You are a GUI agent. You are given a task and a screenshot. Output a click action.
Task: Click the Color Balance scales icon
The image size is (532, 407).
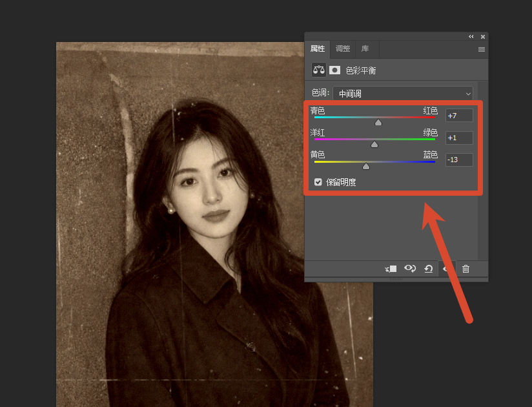click(x=318, y=70)
